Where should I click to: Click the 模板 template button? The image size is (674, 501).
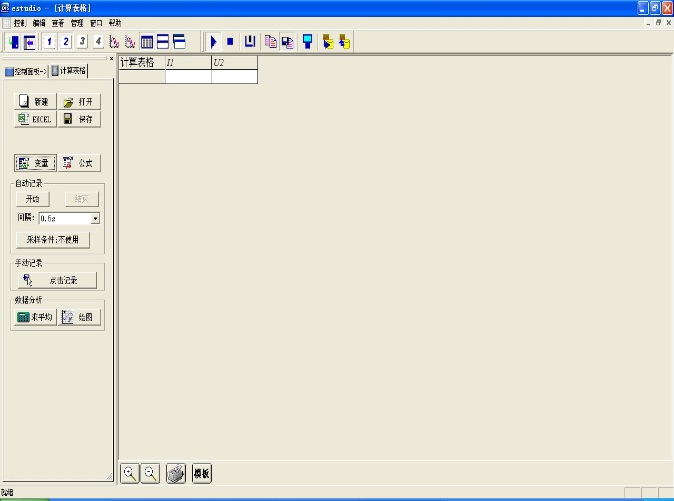pos(201,473)
